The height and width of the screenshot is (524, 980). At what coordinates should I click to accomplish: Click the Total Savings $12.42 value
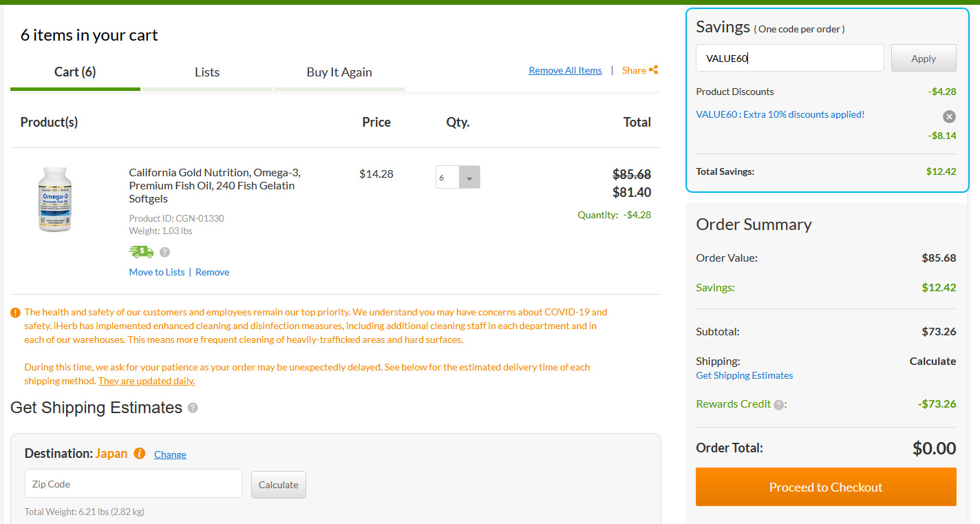[x=941, y=171]
